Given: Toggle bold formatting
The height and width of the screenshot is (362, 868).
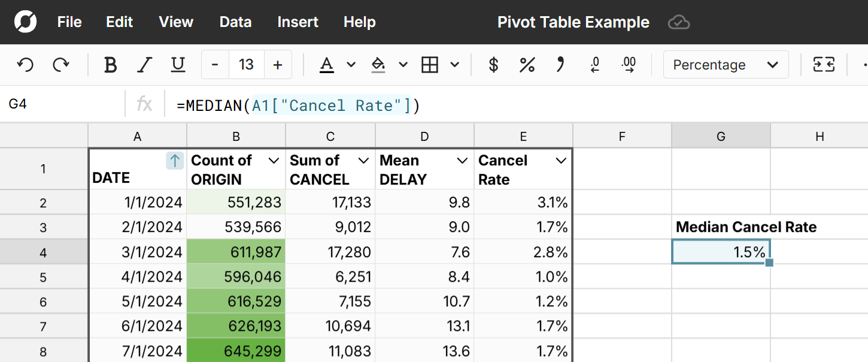Looking at the screenshot, I should (110, 65).
